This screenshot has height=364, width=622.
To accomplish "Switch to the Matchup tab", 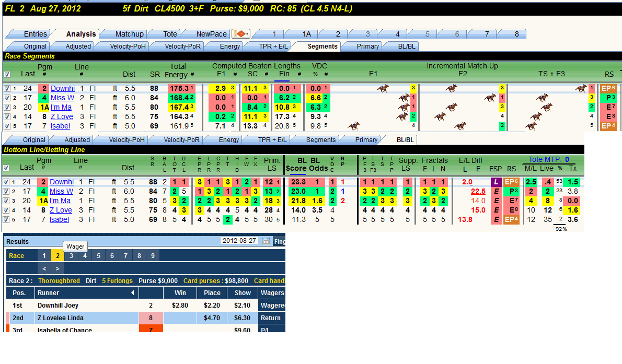I will point(129,34).
